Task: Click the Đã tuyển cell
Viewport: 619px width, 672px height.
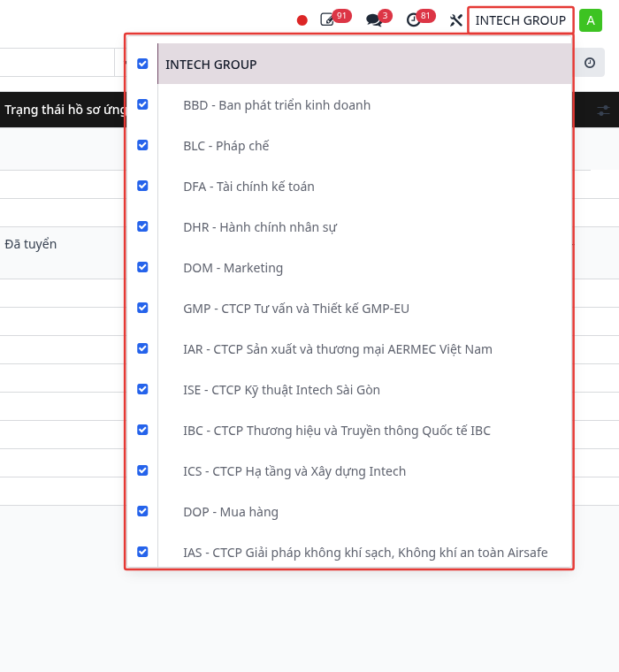Action: tap(30, 244)
